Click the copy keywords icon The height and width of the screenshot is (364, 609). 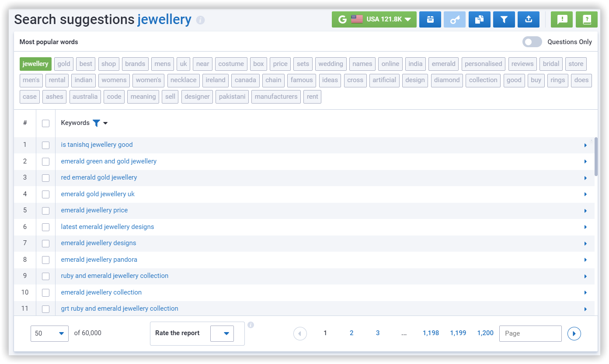479,19
